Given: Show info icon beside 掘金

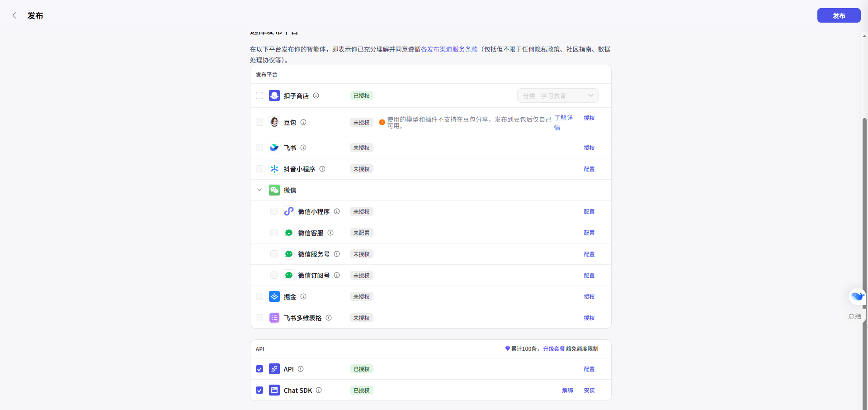Looking at the screenshot, I should (x=303, y=296).
